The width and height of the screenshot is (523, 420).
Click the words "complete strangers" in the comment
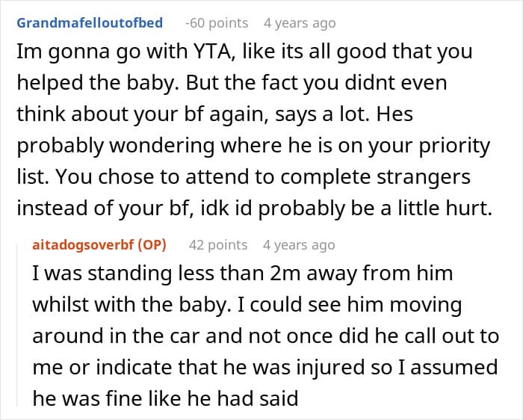[x=410, y=178]
